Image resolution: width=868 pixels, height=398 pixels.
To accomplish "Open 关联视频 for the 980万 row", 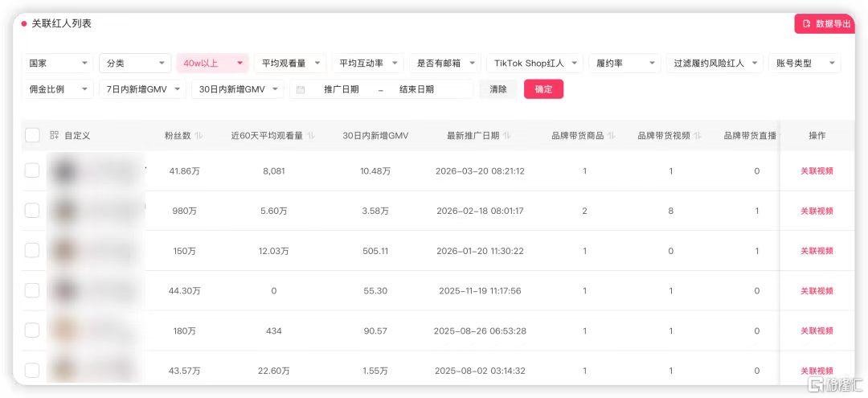I will (817, 211).
